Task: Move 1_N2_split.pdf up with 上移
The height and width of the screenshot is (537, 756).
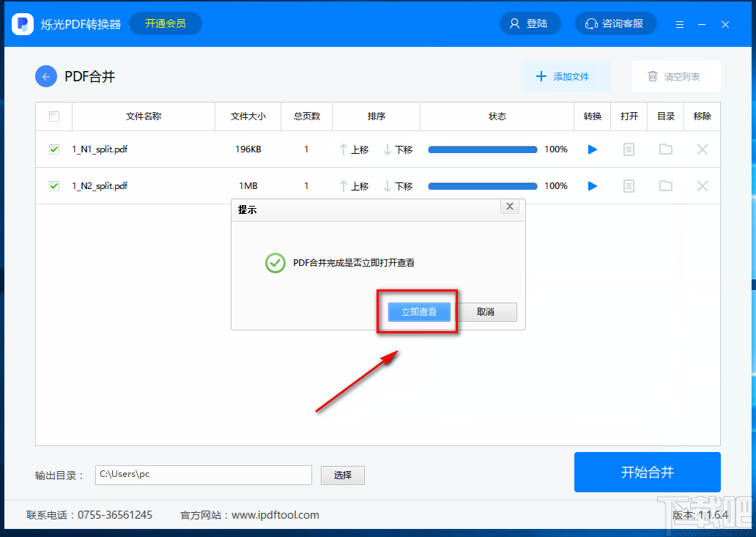Action: pyautogui.click(x=354, y=186)
